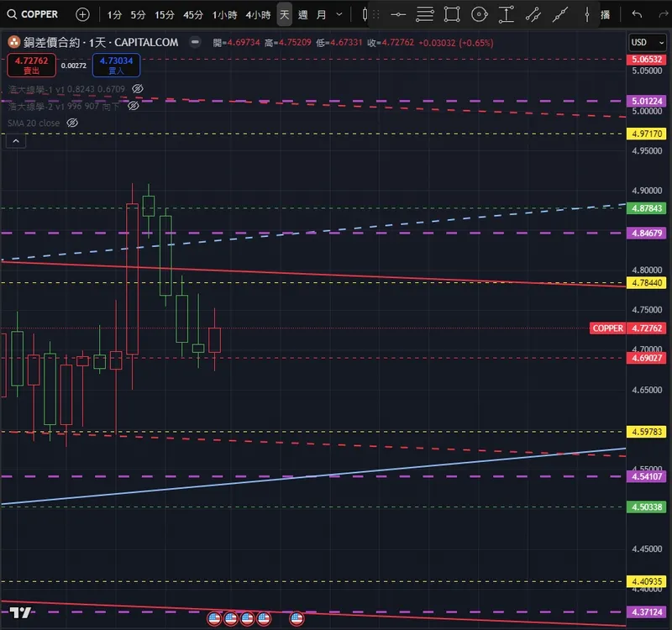
Task: Select the 浩大線學-2 indicator legend name
Action: (30, 106)
